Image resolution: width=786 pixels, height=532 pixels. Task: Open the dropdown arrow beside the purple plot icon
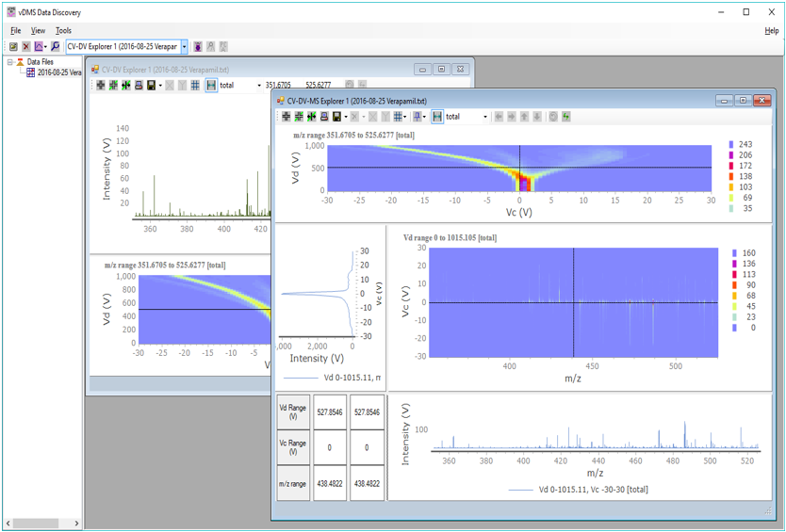coord(45,46)
